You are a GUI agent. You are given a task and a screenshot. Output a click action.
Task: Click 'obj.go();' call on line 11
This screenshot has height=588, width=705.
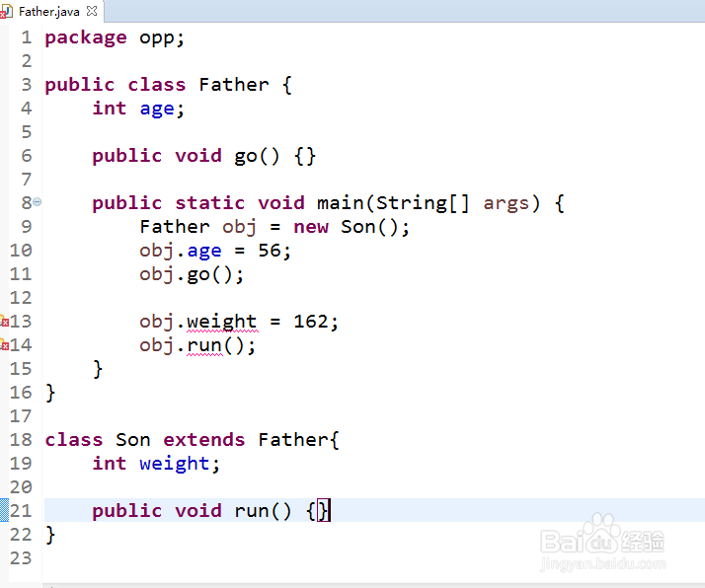tap(192, 274)
